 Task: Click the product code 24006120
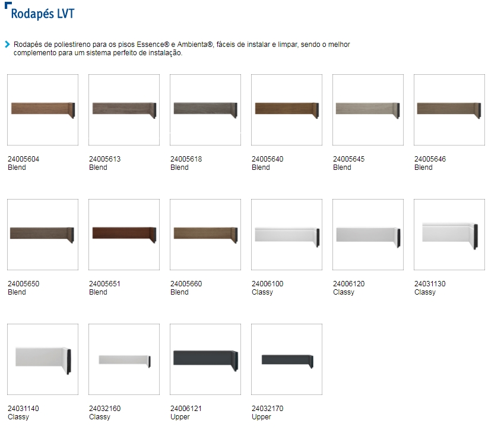(348, 284)
